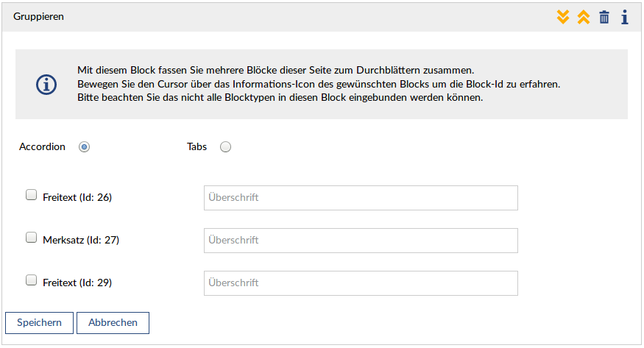Click the Tabs text label
This screenshot has width=644, height=348.
click(x=197, y=147)
